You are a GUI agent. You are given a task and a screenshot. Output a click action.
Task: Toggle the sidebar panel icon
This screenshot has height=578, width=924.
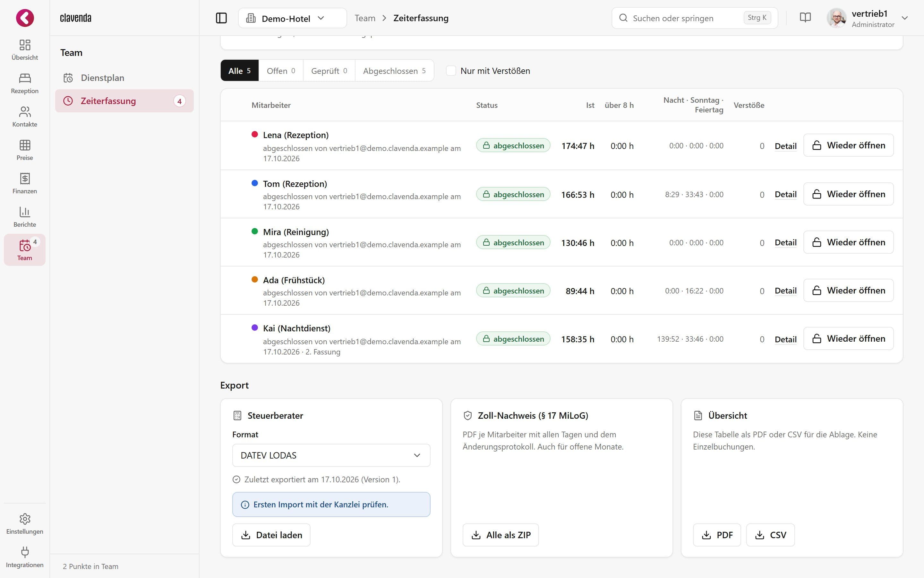click(221, 18)
